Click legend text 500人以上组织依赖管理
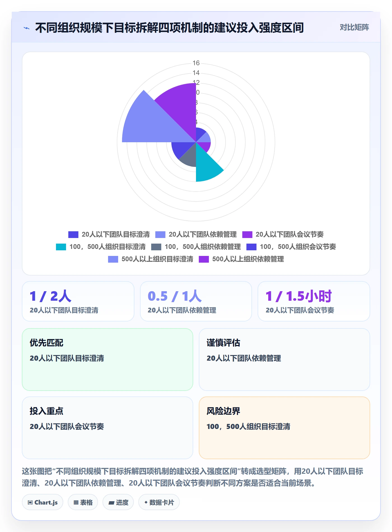This screenshot has height=532, width=392. coord(248,259)
